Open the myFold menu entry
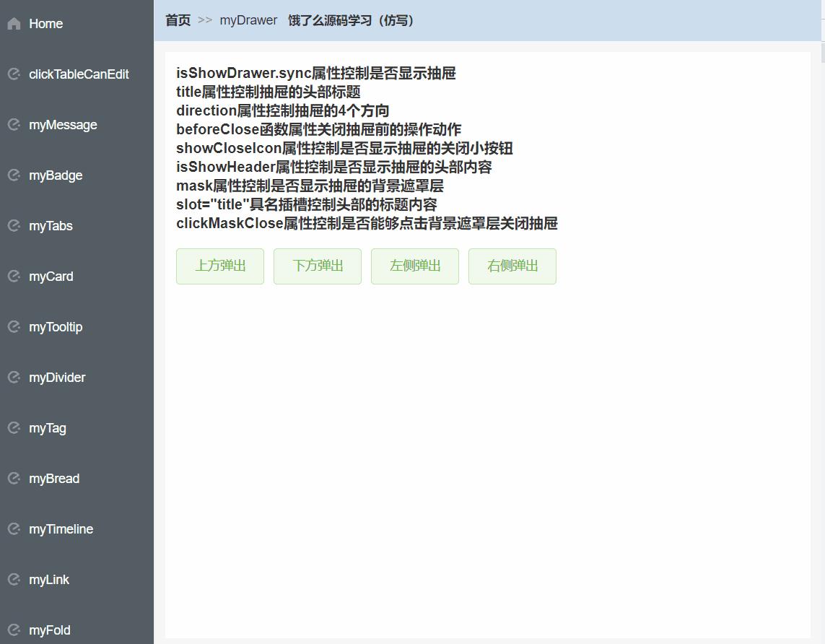This screenshot has height=644, width=825. coord(77,630)
